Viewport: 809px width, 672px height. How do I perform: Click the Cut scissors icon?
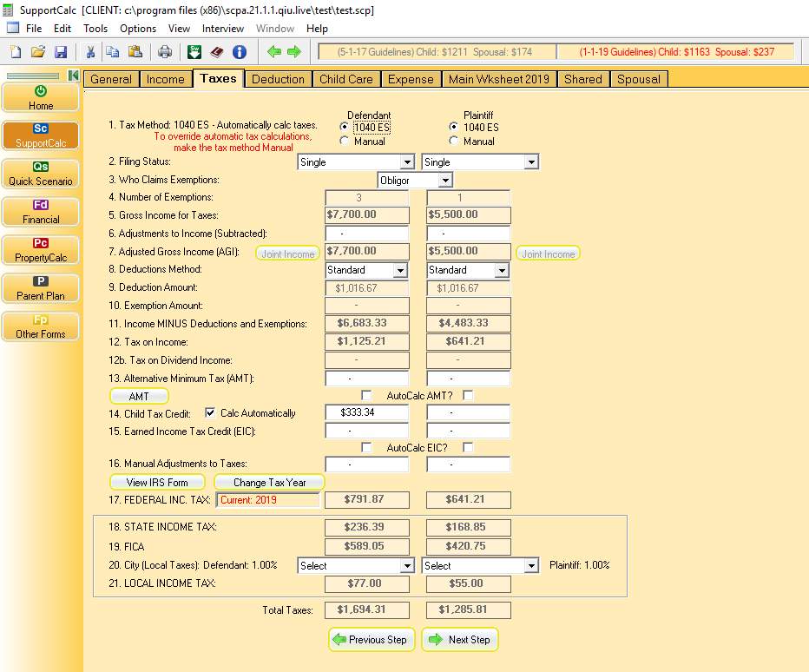(90, 51)
